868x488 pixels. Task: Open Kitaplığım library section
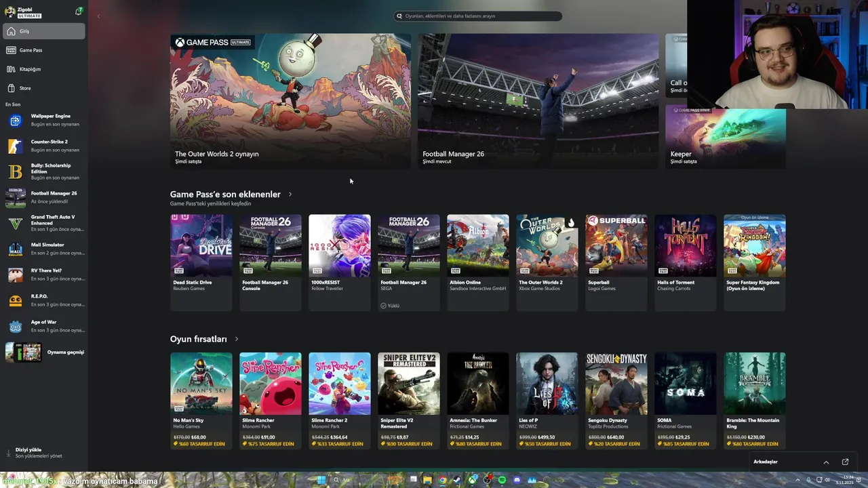(x=44, y=69)
